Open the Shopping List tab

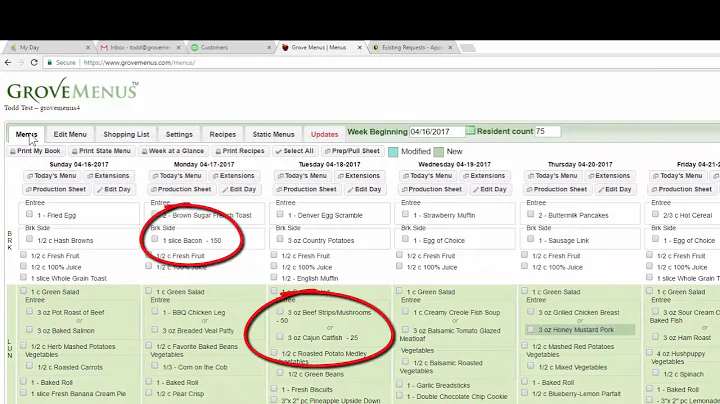126,135
